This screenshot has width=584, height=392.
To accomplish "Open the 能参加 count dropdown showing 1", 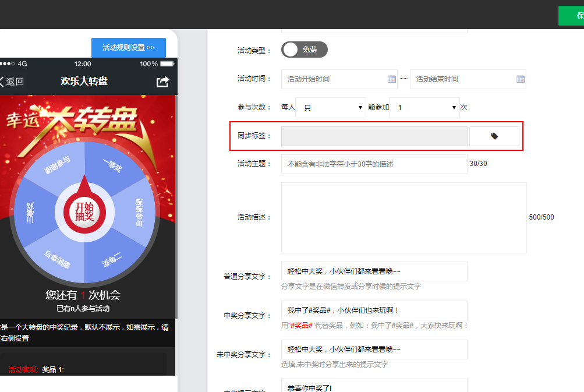I will 424,108.
